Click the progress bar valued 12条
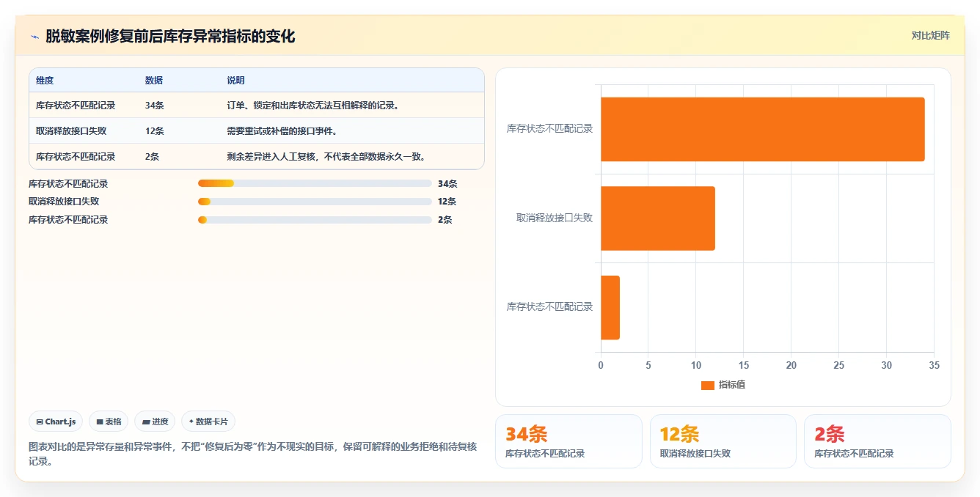 [x=315, y=202]
